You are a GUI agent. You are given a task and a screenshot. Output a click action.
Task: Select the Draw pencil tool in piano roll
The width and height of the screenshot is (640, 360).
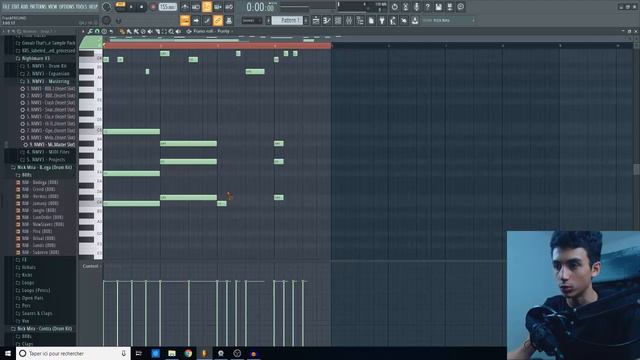click(x=122, y=31)
